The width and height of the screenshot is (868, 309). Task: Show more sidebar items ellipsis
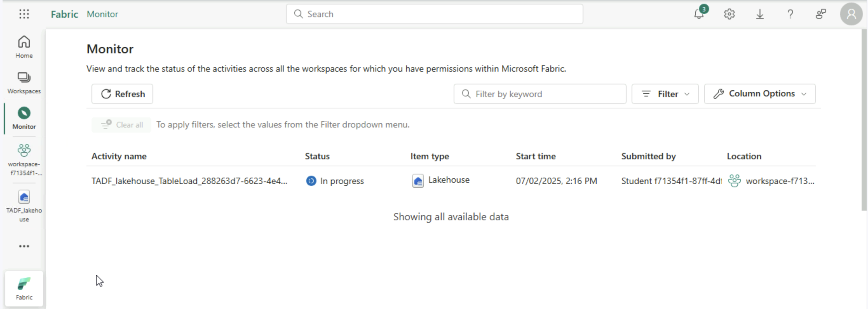pyautogui.click(x=24, y=247)
